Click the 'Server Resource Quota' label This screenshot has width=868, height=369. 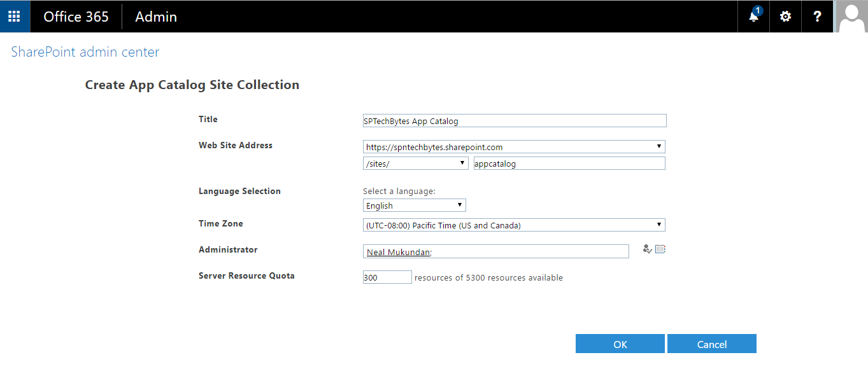pyautogui.click(x=246, y=275)
